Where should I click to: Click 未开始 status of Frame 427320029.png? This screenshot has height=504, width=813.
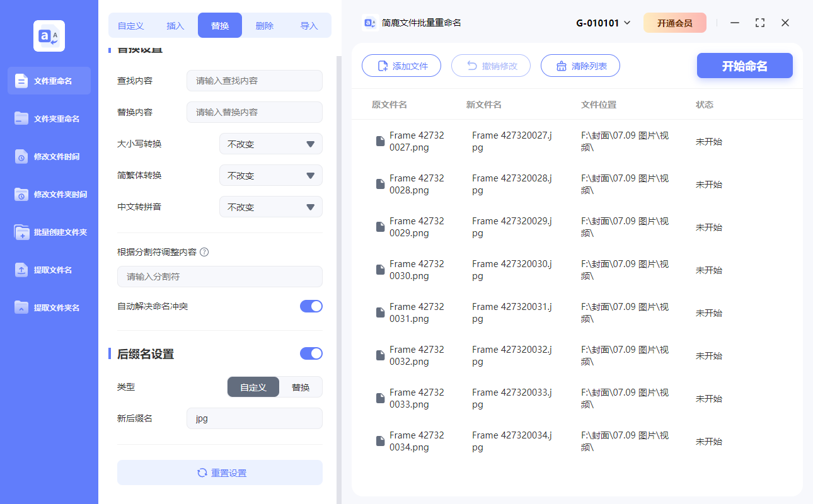(x=709, y=227)
